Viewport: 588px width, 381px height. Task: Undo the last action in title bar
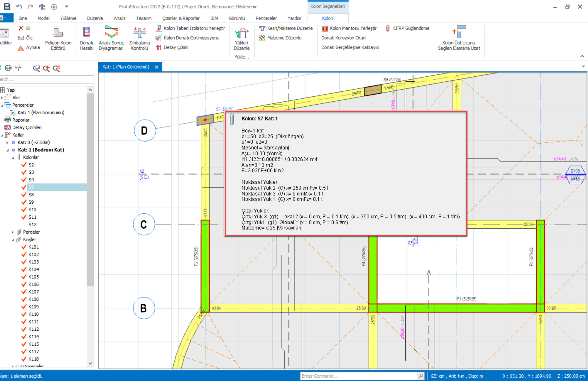(x=19, y=6)
